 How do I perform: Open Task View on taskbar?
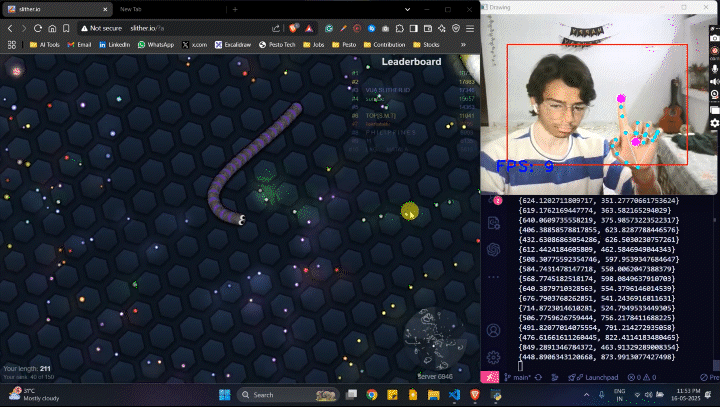pyautogui.click(x=351, y=395)
